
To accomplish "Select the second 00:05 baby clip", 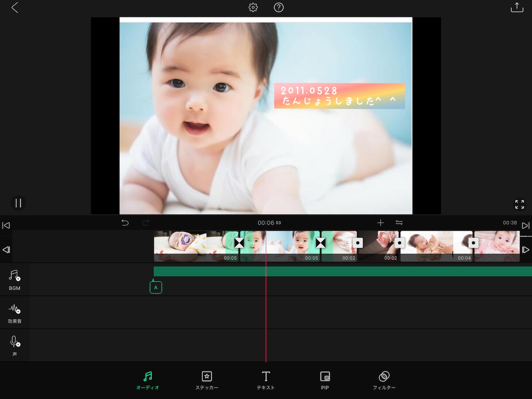I will (279, 246).
